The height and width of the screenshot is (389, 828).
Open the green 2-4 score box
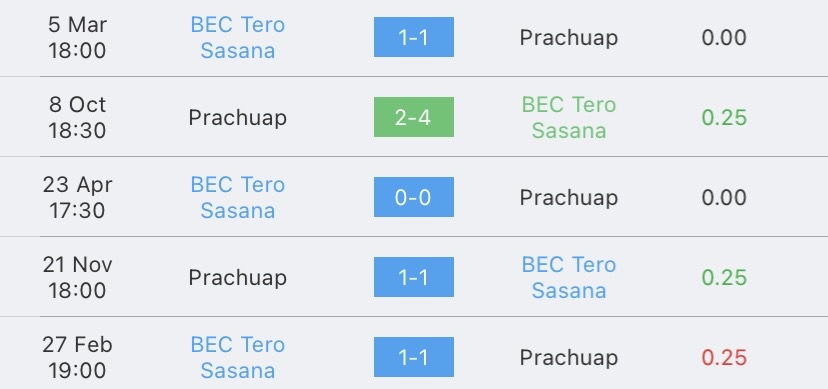tap(413, 117)
